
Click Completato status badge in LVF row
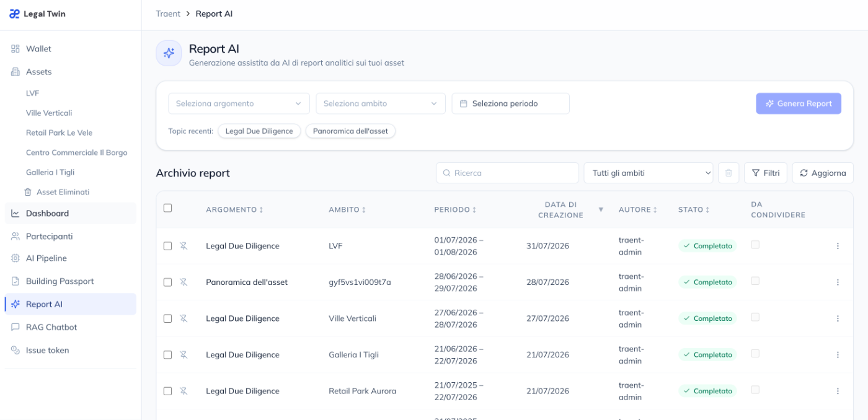[707, 246]
